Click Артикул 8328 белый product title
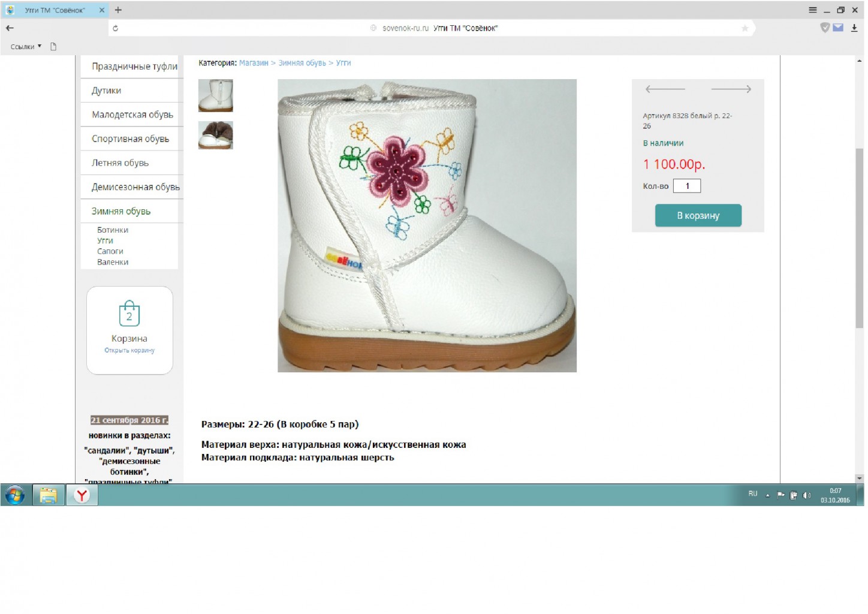Screen dimensions: 868x614 688,121
